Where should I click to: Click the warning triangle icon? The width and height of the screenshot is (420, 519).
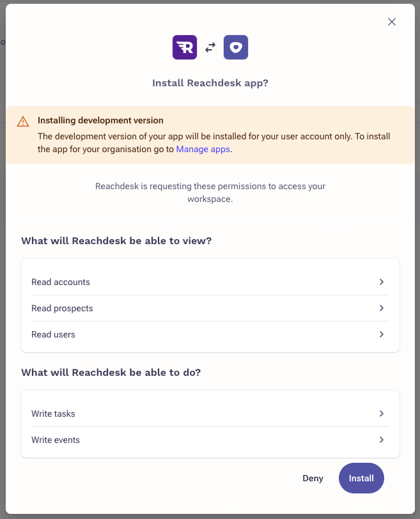(24, 120)
